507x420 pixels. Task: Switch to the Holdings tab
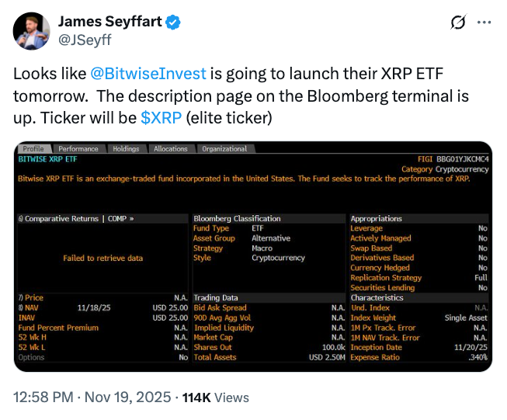(x=127, y=148)
